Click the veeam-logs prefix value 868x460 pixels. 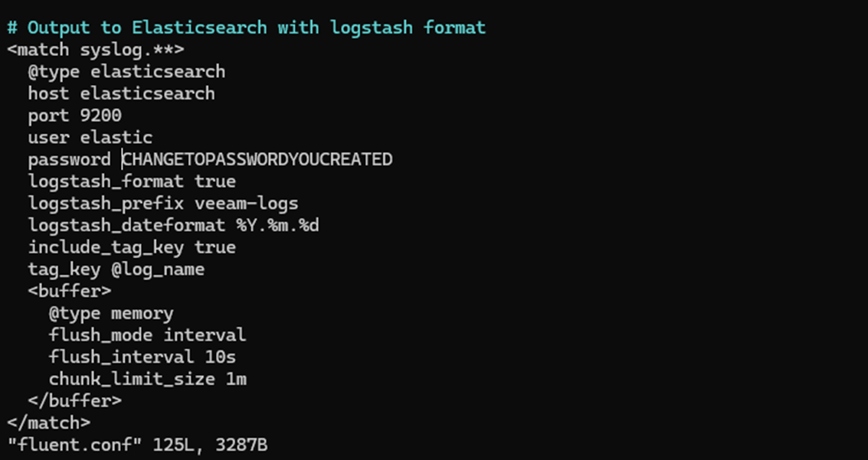[246, 204]
